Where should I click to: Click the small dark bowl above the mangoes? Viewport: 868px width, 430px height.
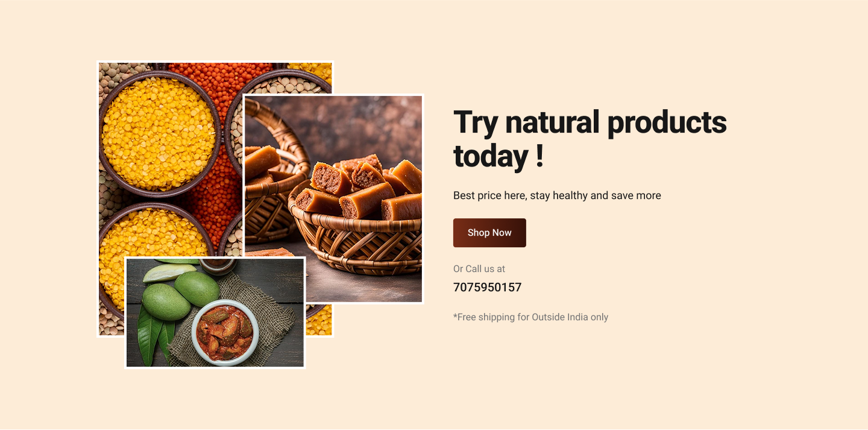(217, 266)
